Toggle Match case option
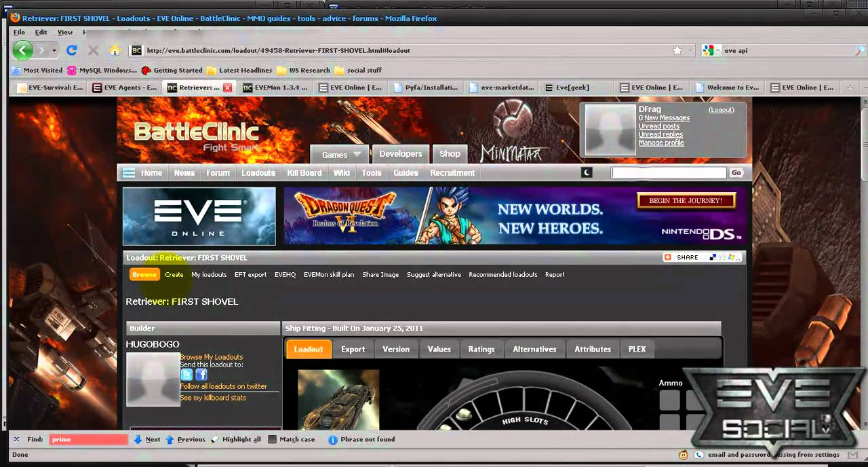The width and height of the screenshot is (868, 467). pyautogui.click(x=292, y=440)
